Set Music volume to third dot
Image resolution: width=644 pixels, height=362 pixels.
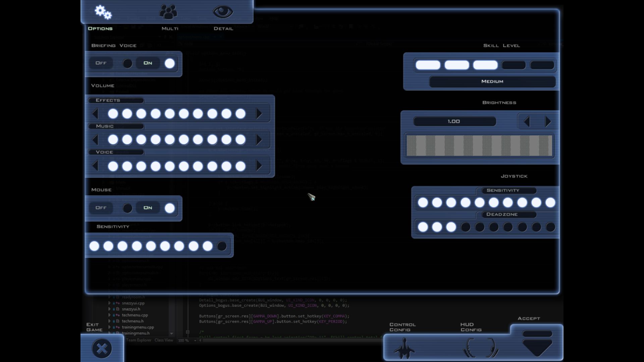pyautogui.click(x=141, y=139)
